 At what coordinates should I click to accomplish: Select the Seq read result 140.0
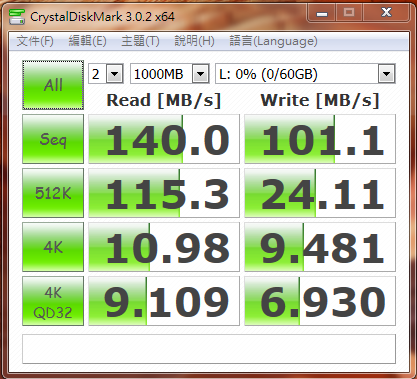(164, 139)
